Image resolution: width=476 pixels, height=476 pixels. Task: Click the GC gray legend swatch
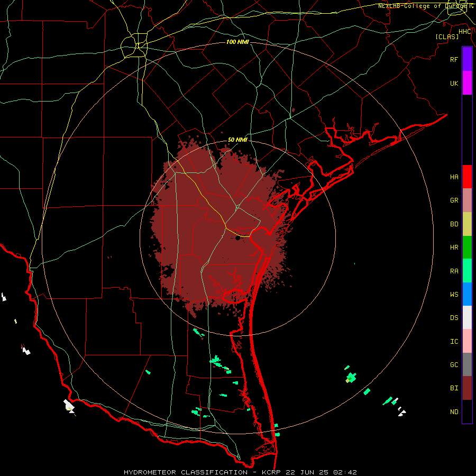point(467,364)
